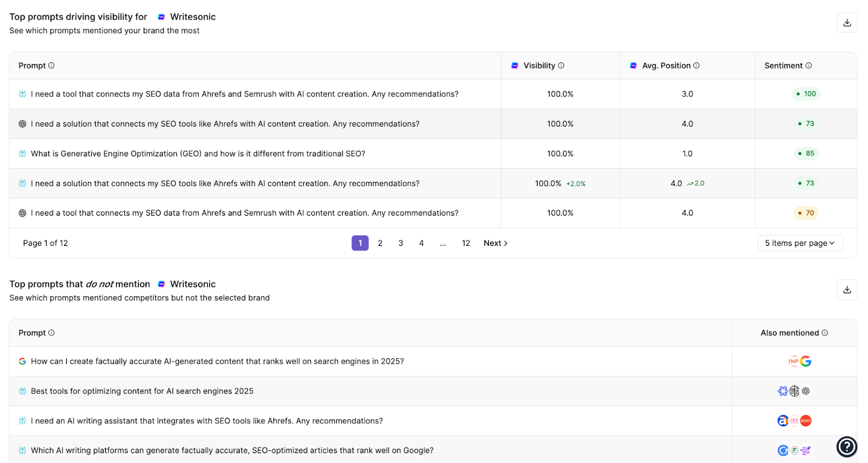Click the competitor logos for Best tools row
Viewport: 868px width, 463px height.
click(794, 391)
